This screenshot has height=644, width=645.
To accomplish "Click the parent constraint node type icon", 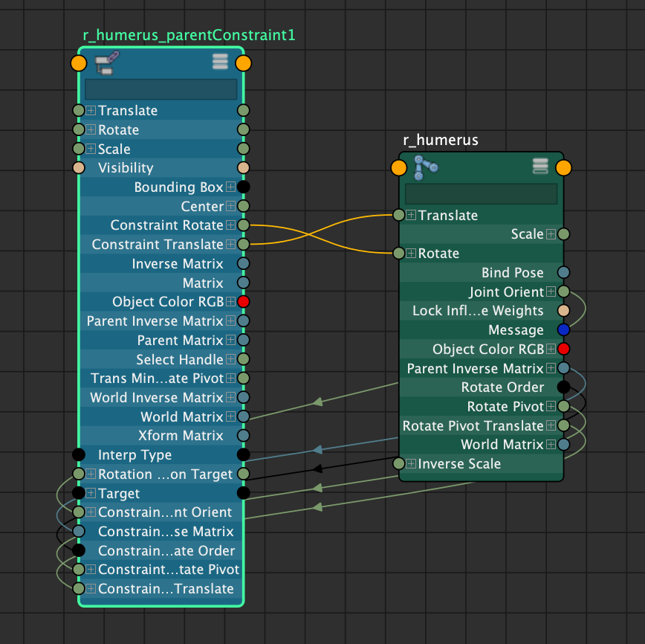I will 107,63.
